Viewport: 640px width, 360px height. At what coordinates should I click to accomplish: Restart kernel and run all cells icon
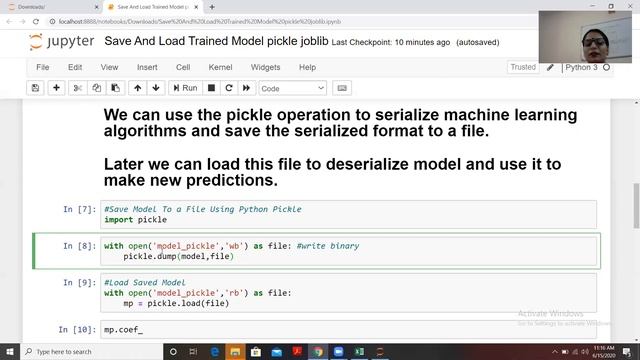pos(247,88)
